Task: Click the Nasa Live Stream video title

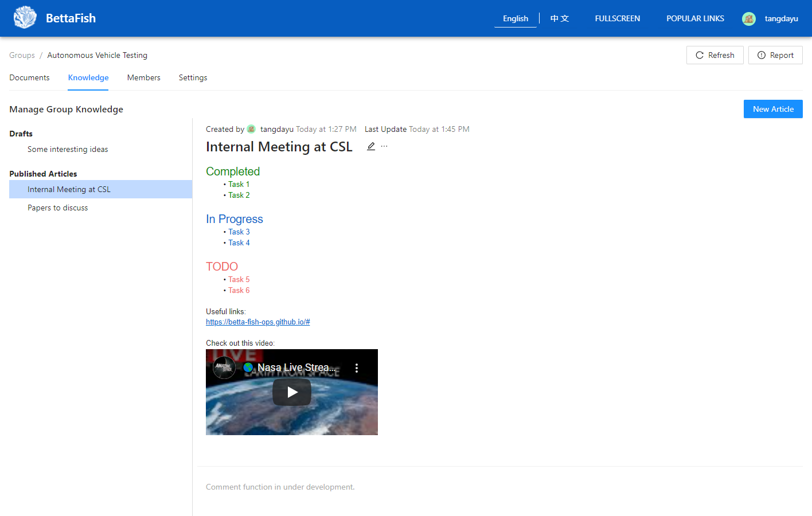Action: click(x=296, y=368)
